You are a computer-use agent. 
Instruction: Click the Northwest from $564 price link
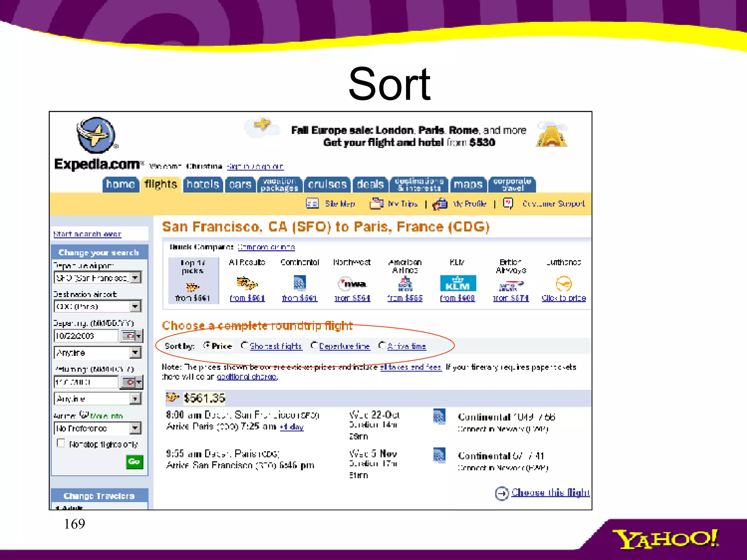352,298
